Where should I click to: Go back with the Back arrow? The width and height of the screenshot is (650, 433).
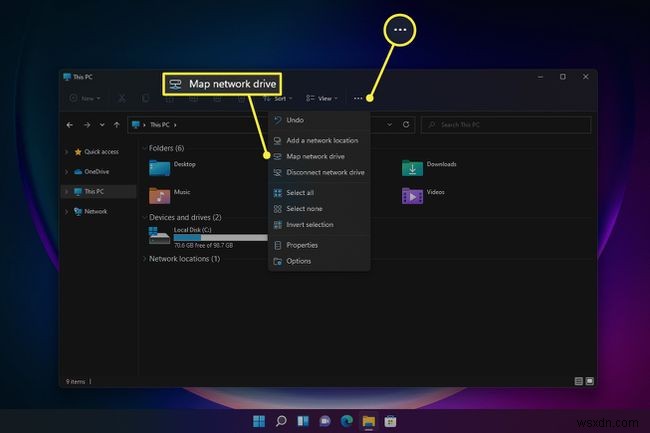(x=70, y=125)
